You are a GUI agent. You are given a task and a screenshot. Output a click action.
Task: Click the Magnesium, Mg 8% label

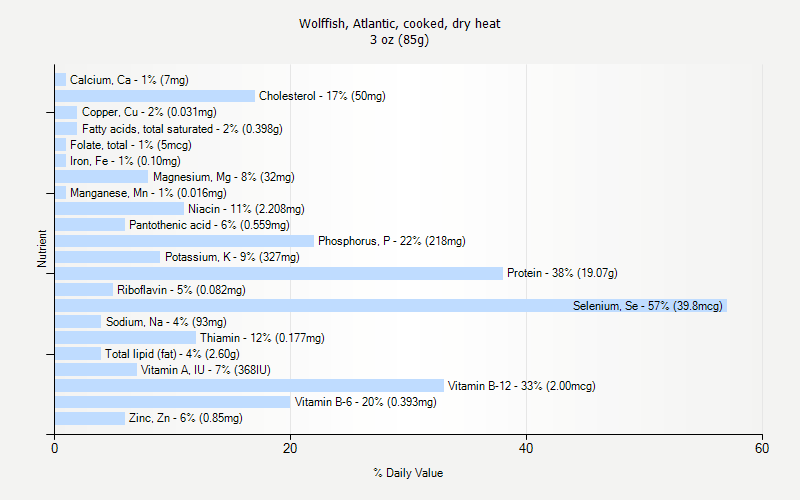click(x=224, y=177)
